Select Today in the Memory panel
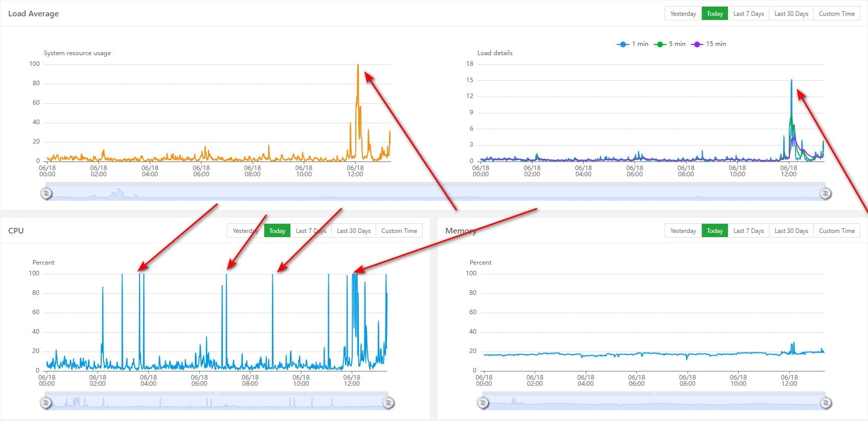The height and width of the screenshot is (421, 868). tap(715, 231)
